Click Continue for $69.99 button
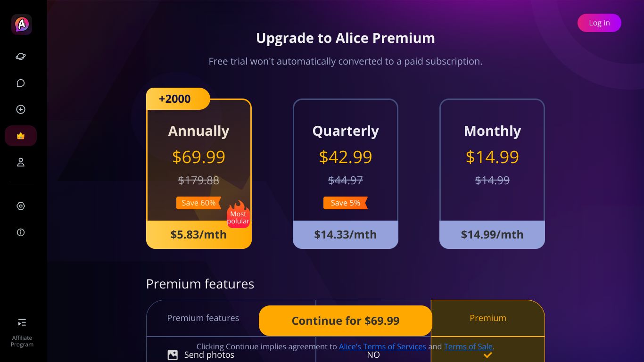The image size is (644, 362). click(346, 321)
